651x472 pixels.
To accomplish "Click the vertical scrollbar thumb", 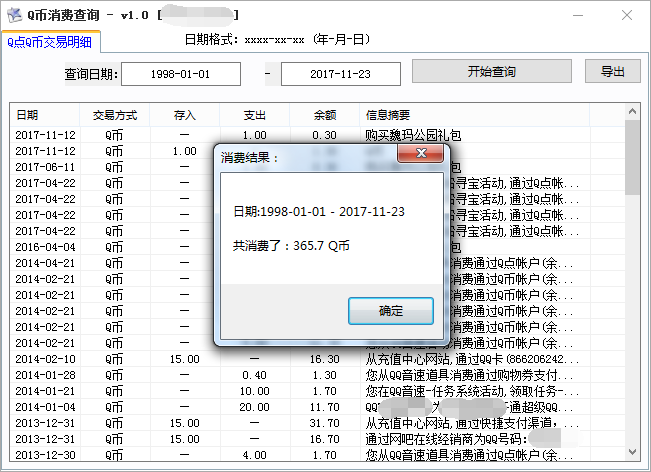I will click(x=632, y=157).
